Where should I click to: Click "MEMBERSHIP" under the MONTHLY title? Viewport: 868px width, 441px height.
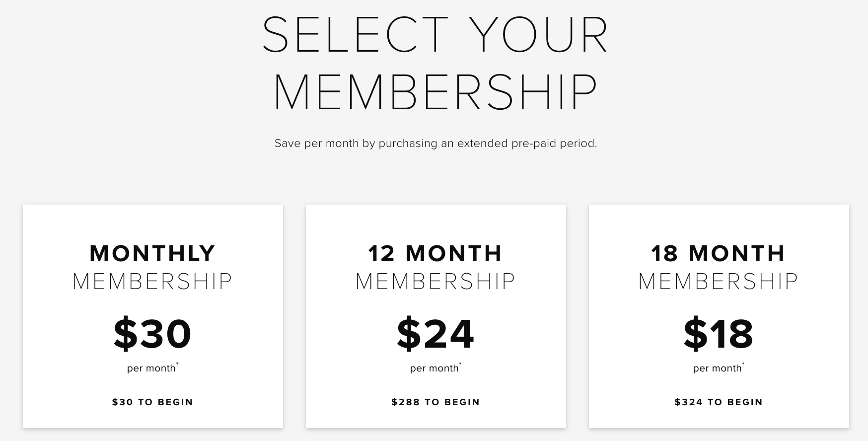152,282
